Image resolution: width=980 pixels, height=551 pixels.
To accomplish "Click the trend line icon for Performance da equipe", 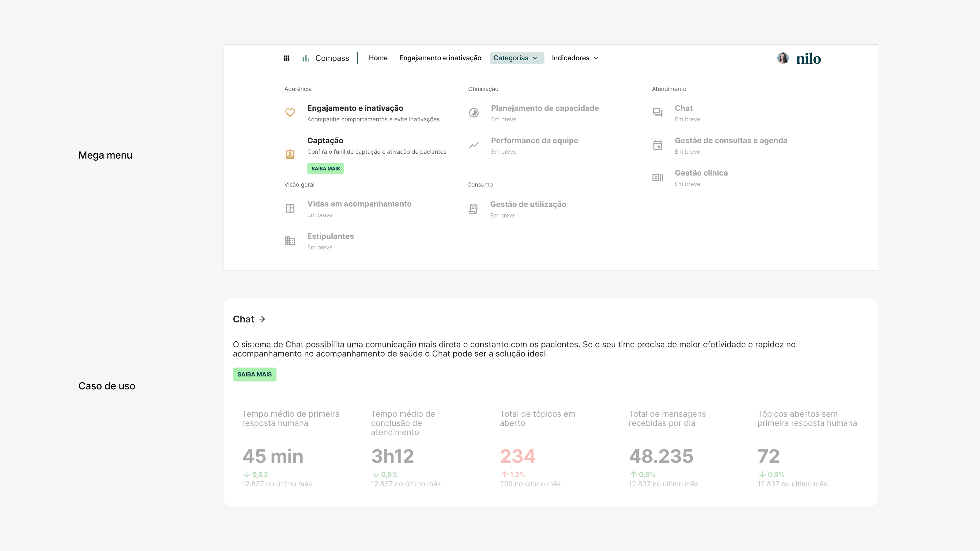I will pyautogui.click(x=474, y=145).
